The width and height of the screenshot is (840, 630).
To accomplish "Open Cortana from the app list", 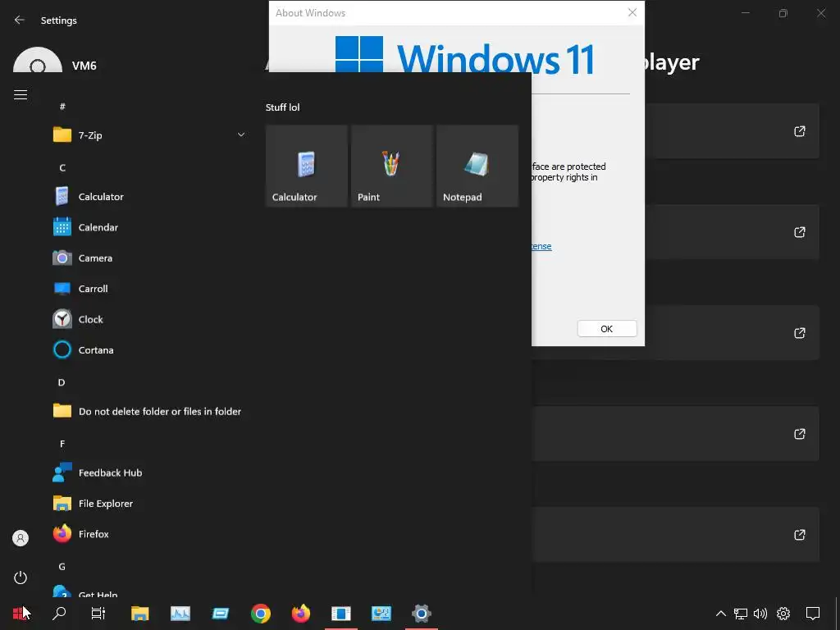I will (149, 349).
